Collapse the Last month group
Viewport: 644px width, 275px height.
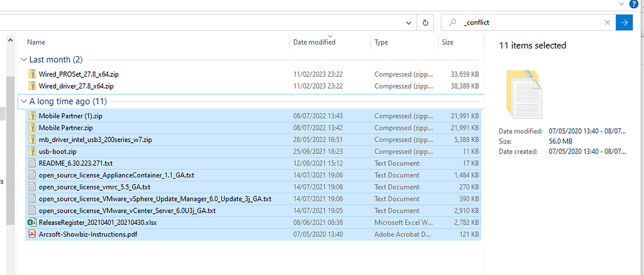coord(24,60)
